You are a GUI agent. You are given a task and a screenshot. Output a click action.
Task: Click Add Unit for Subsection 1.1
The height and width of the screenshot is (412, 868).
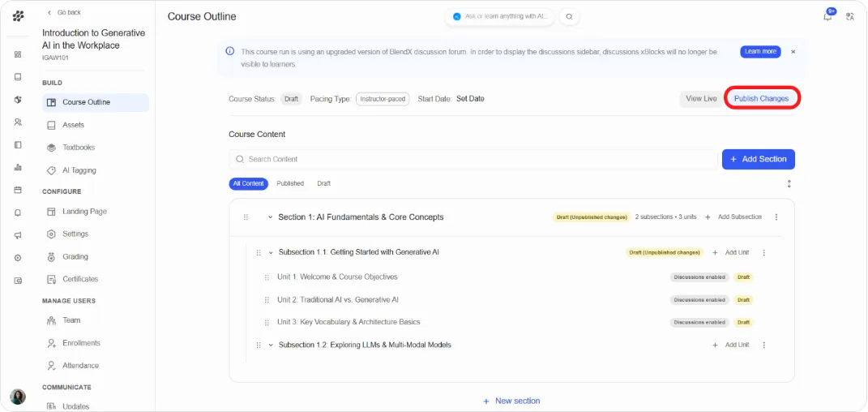[731, 252]
